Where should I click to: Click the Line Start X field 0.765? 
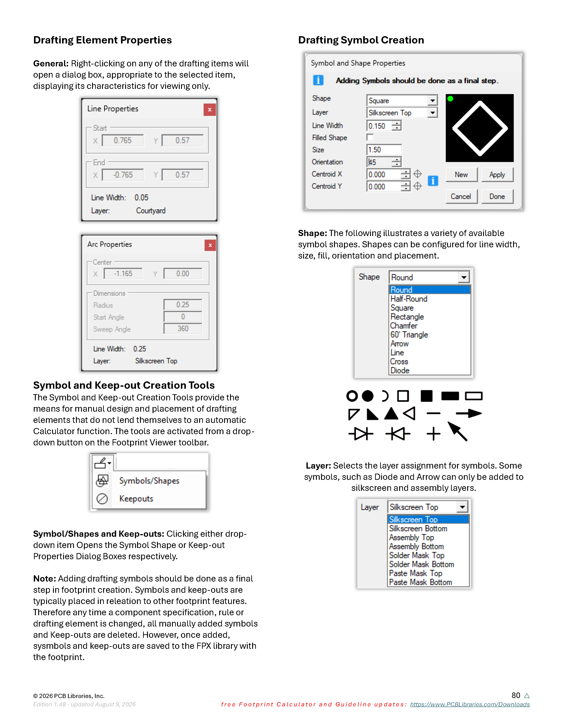pyautogui.click(x=123, y=140)
